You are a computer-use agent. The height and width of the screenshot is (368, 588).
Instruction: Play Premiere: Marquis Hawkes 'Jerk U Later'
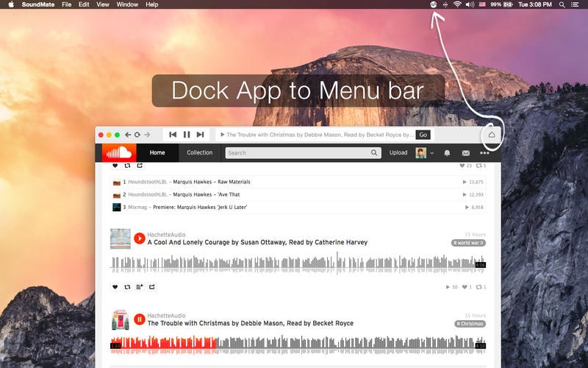(x=200, y=208)
